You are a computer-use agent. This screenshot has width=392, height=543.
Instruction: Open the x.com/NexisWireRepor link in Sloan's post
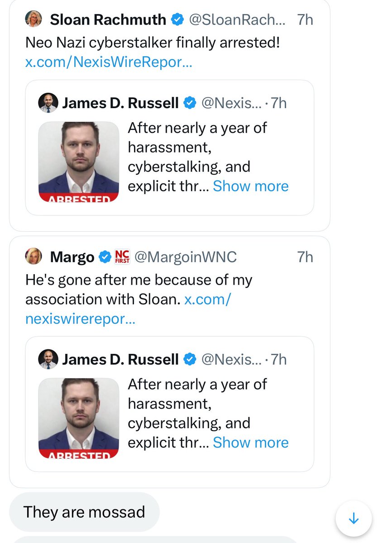tap(109, 62)
